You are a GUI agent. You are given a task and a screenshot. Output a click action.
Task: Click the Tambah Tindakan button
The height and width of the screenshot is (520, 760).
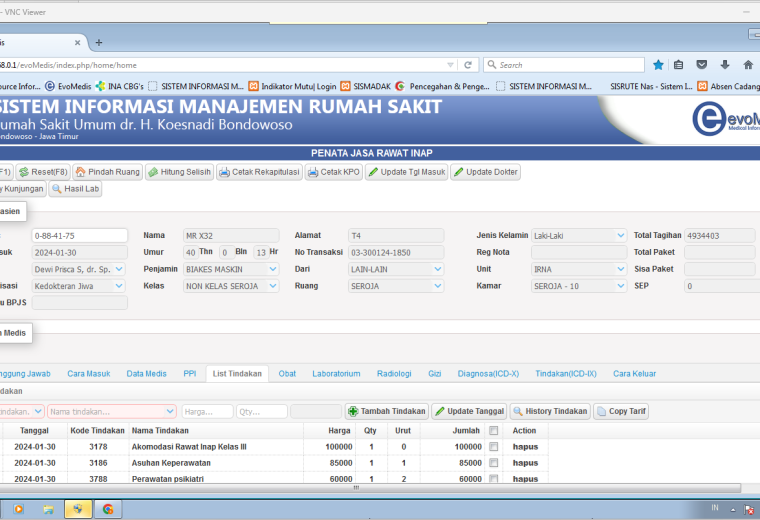coord(387,411)
